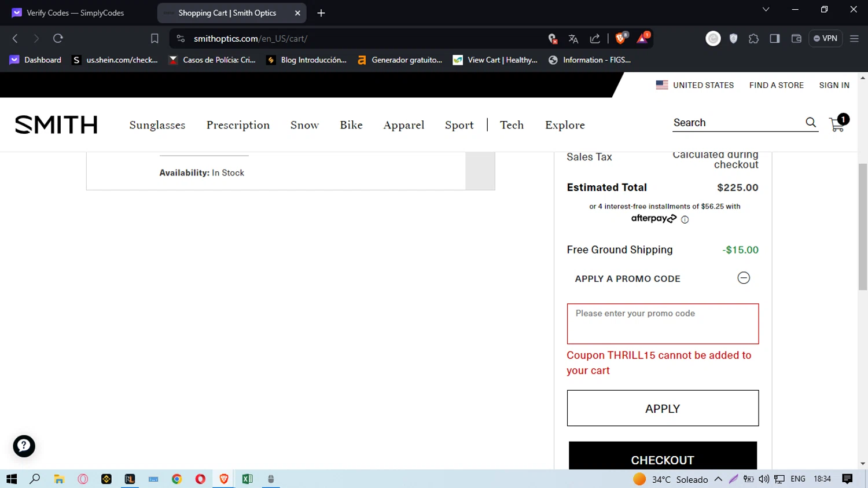Open the translate page icon

(573, 39)
